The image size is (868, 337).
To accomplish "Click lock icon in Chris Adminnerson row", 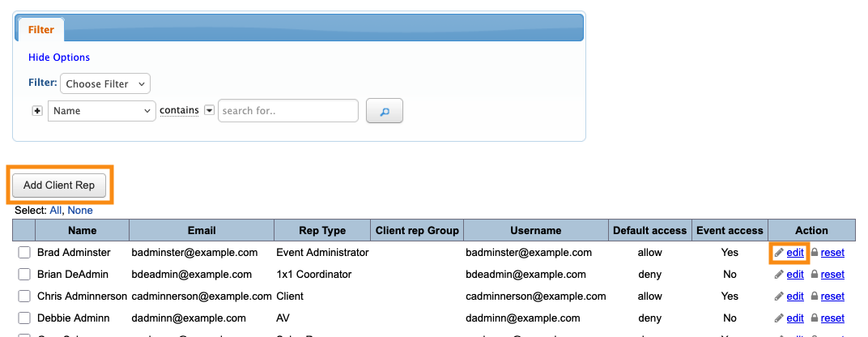I will [815, 296].
